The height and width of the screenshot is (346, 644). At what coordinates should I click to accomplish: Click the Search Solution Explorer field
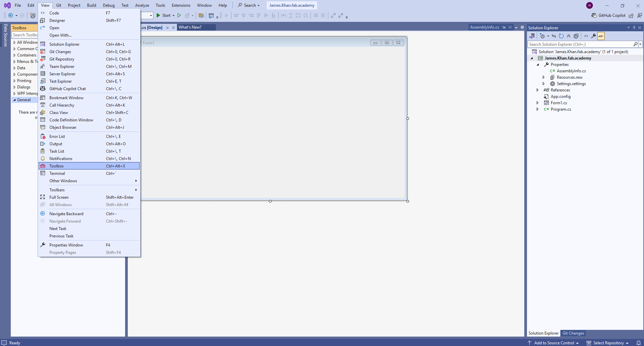coord(580,44)
